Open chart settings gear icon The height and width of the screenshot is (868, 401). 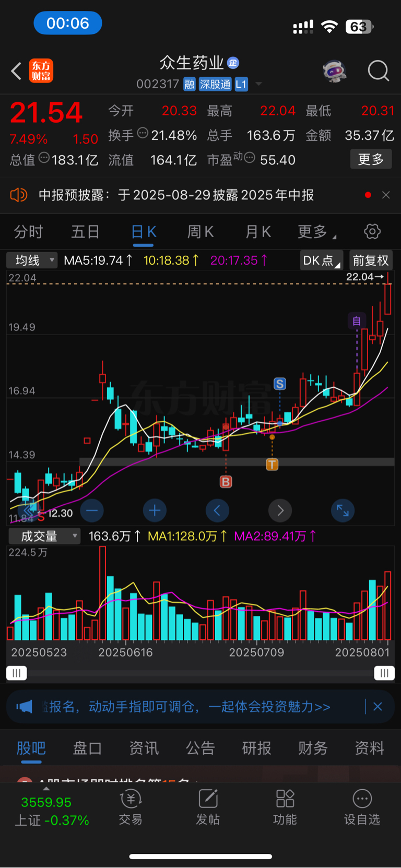pyautogui.click(x=372, y=231)
